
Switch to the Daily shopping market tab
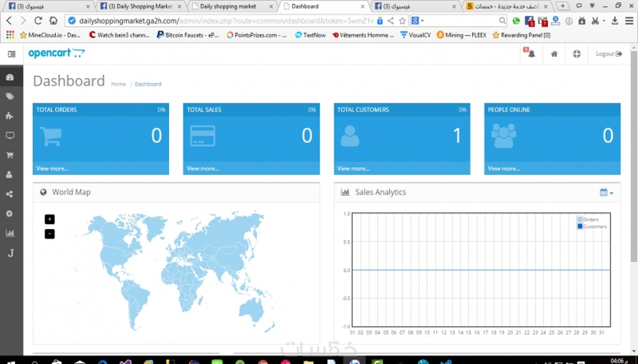(232, 6)
